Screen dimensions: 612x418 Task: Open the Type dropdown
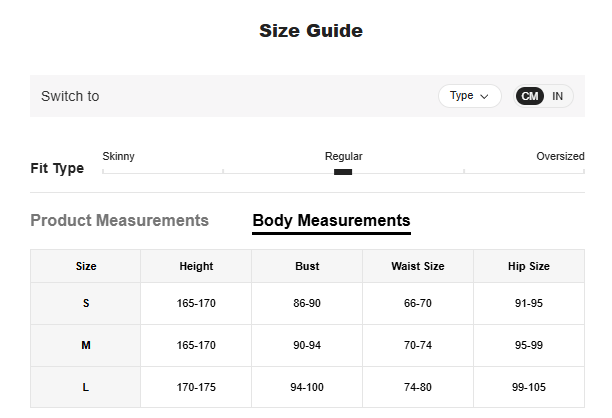click(469, 96)
